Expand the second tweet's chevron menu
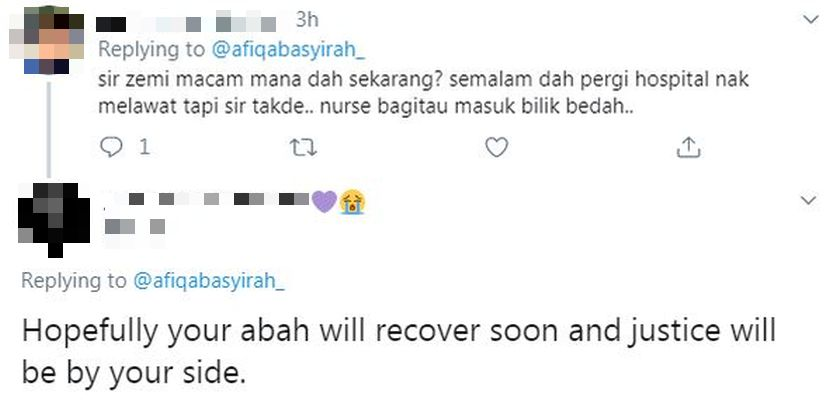830x404 pixels. 810,200
